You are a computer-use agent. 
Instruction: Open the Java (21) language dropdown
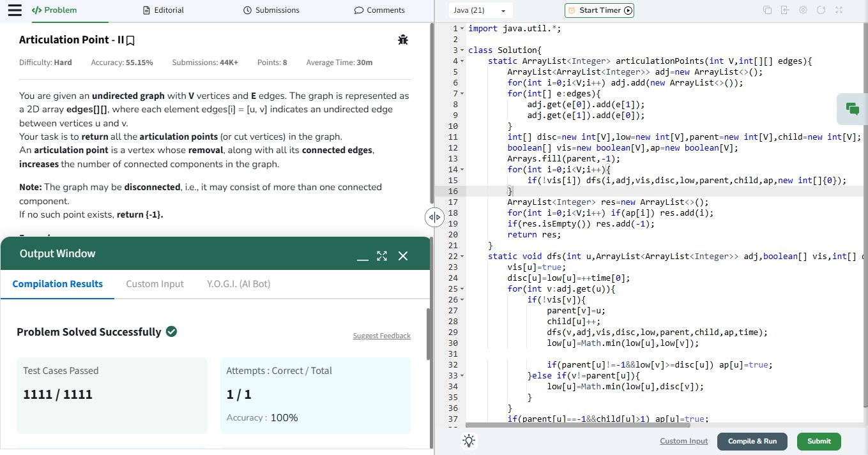pos(480,11)
